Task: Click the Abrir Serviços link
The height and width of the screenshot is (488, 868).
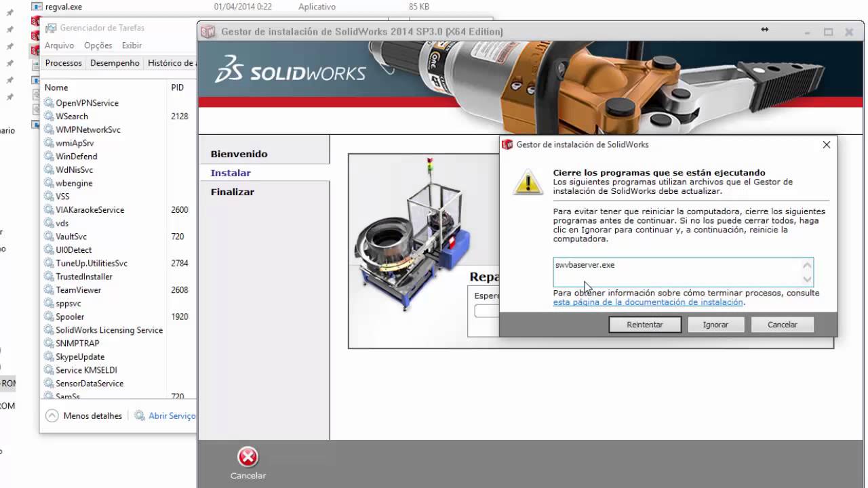Action: 172,415
